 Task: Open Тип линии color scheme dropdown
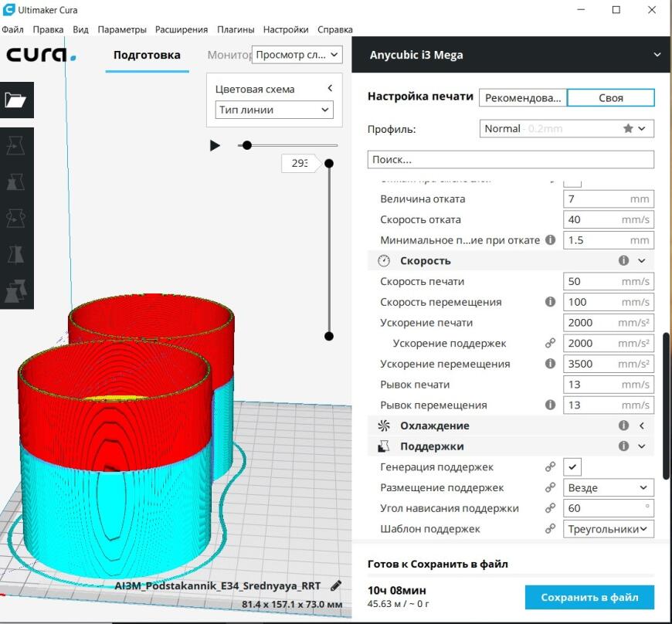[274, 110]
